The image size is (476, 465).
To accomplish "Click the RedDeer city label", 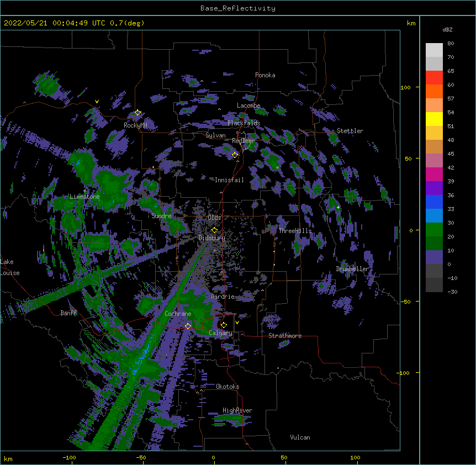I will (244, 141).
